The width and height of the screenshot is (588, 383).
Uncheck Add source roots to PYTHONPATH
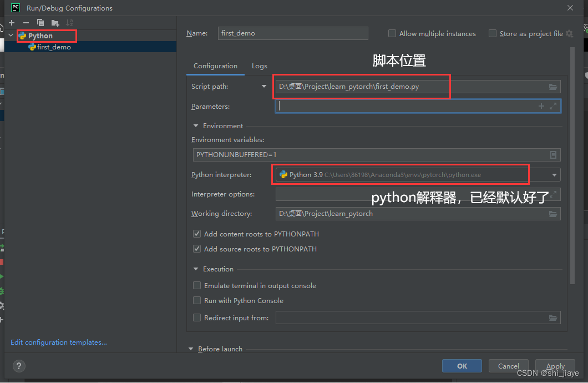(197, 249)
